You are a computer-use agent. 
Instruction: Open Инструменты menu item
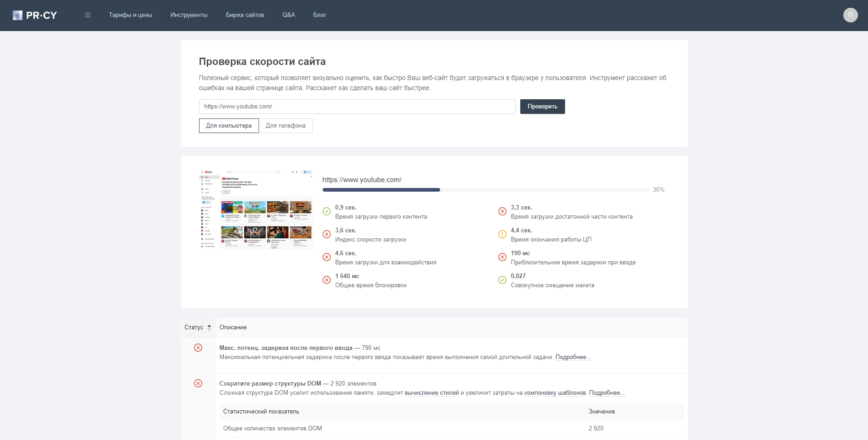[189, 15]
